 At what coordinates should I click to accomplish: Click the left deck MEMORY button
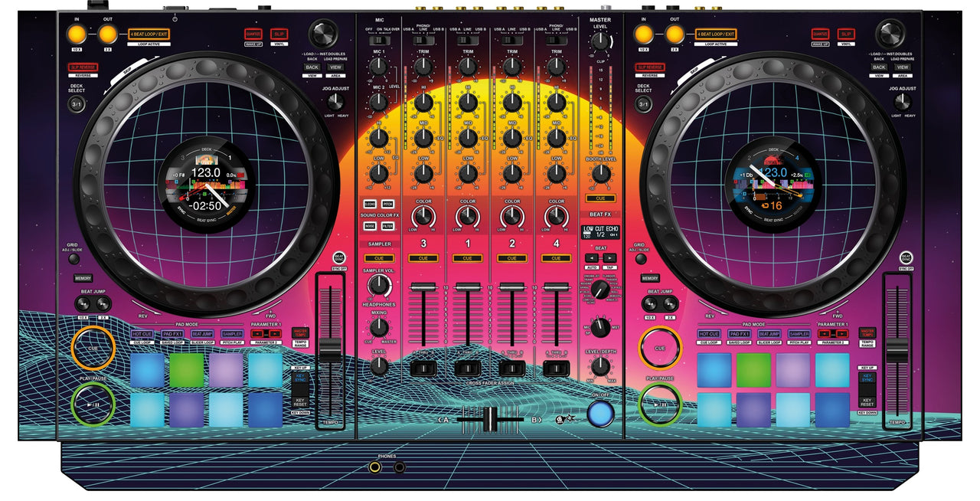83,278
